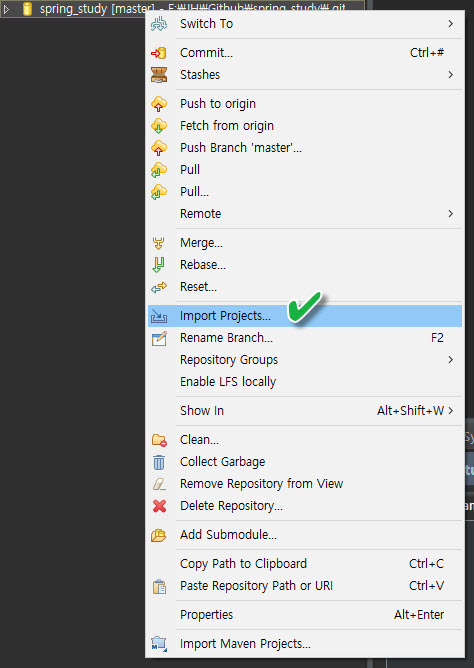The image size is (474, 668).
Task: Choose Push Branch 'master'...
Action: 305,148
